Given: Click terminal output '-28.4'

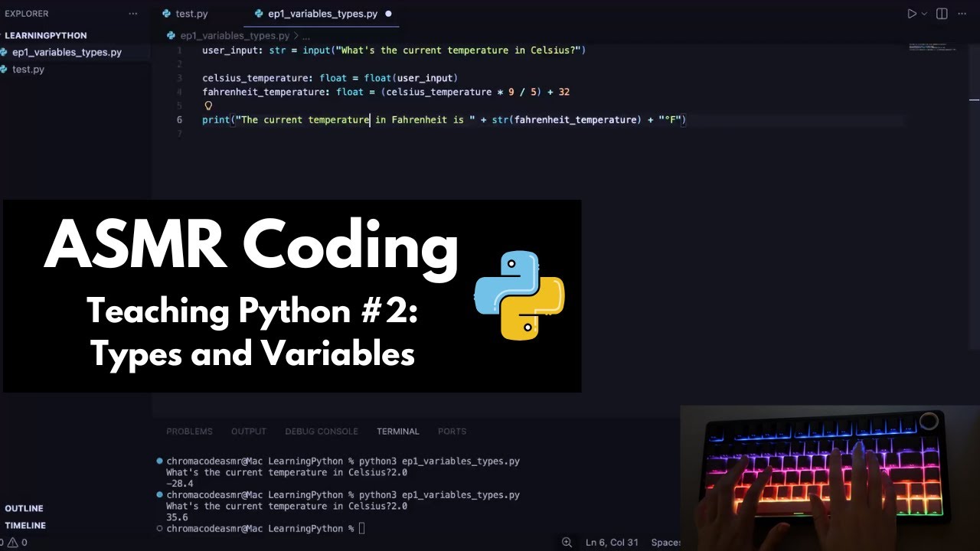Looking at the screenshot, I should coord(180,484).
